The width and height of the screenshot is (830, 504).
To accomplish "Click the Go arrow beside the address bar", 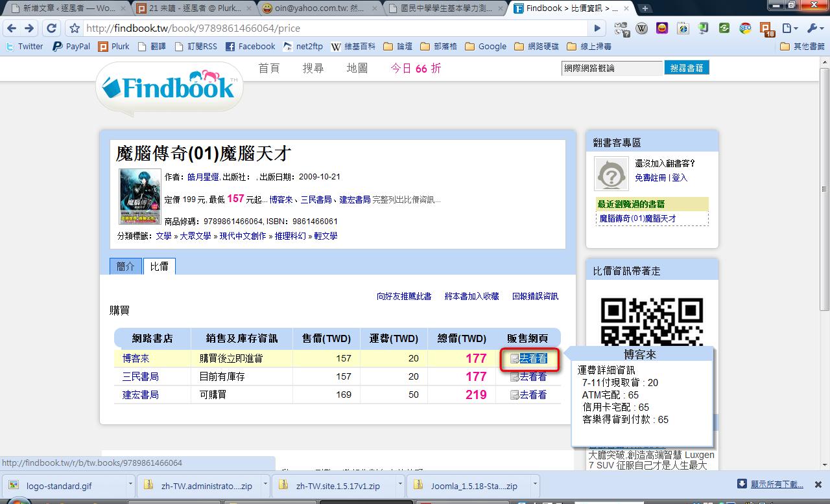I will click(x=597, y=29).
